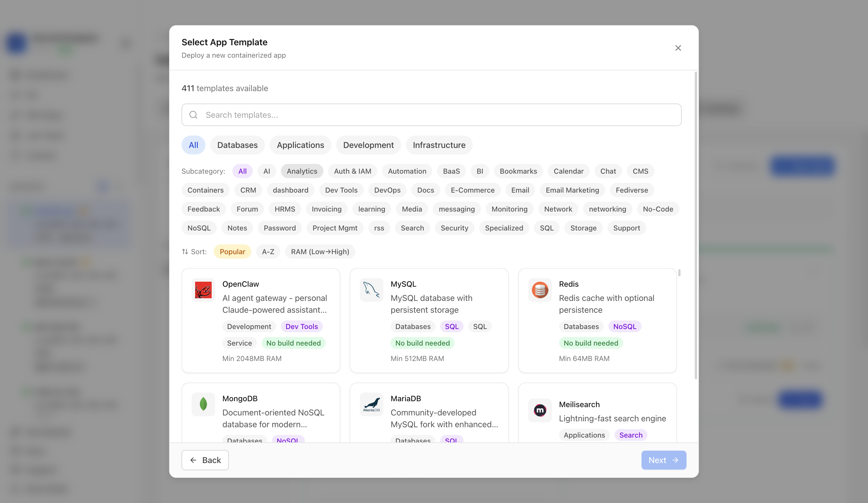Sort templates A-Z
This screenshot has width=868, height=503.
(x=268, y=252)
